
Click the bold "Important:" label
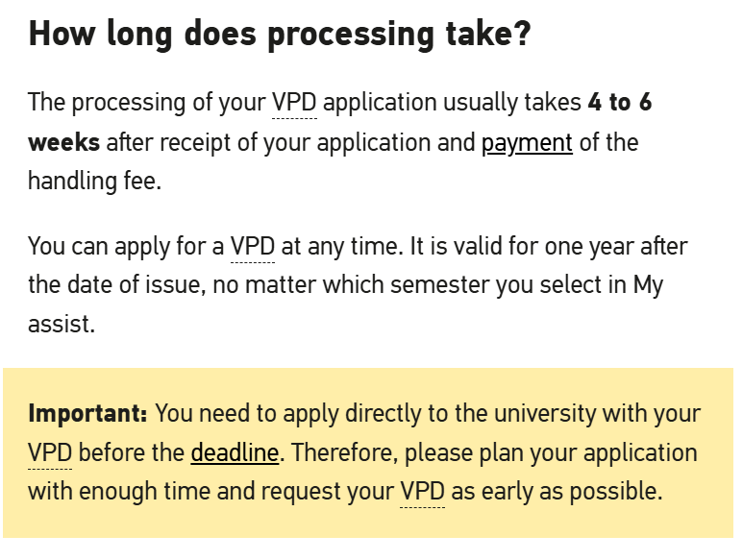click(x=87, y=414)
